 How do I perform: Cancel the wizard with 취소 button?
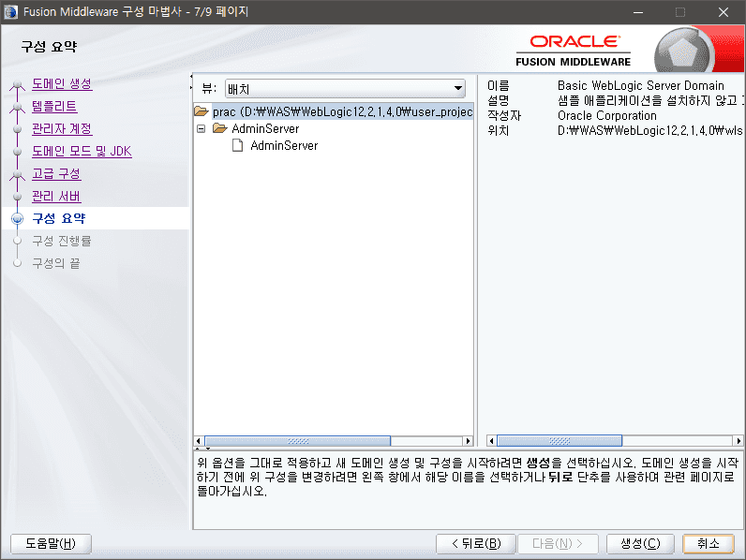tap(709, 544)
